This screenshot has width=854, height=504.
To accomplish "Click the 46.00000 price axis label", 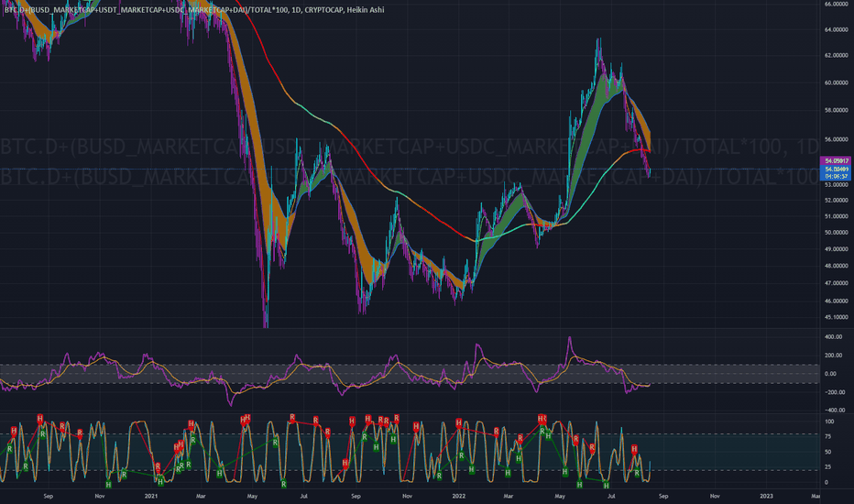I will 837,301.
